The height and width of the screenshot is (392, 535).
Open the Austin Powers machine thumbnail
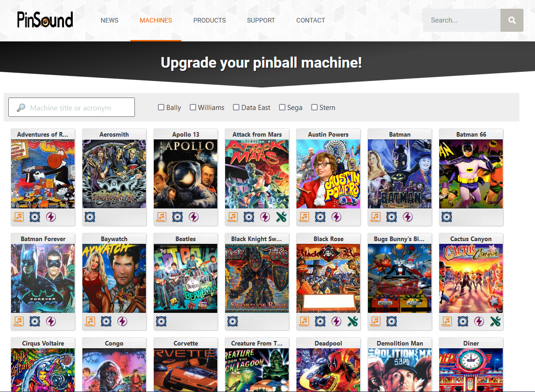click(x=328, y=174)
